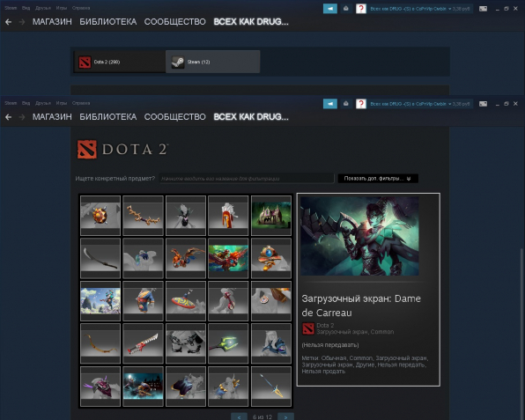Go to the previous inventory page arrow

point(239,416)
